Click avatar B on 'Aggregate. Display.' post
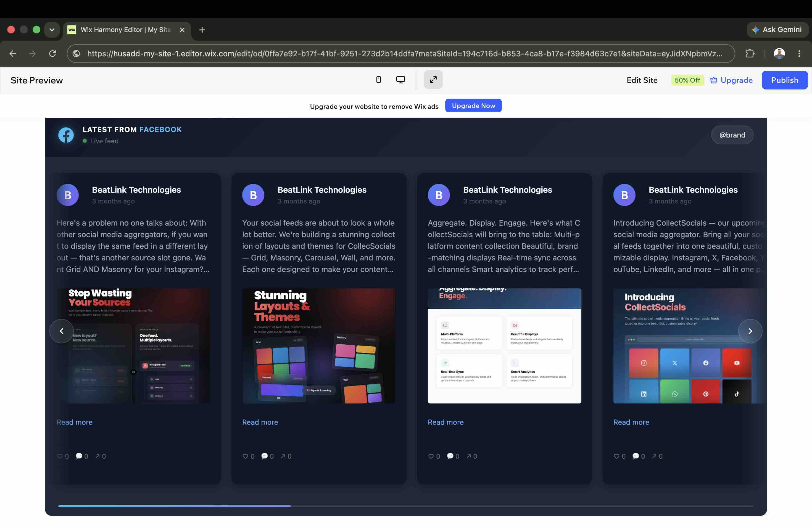 pyautogui.click(x=439, y=195)
